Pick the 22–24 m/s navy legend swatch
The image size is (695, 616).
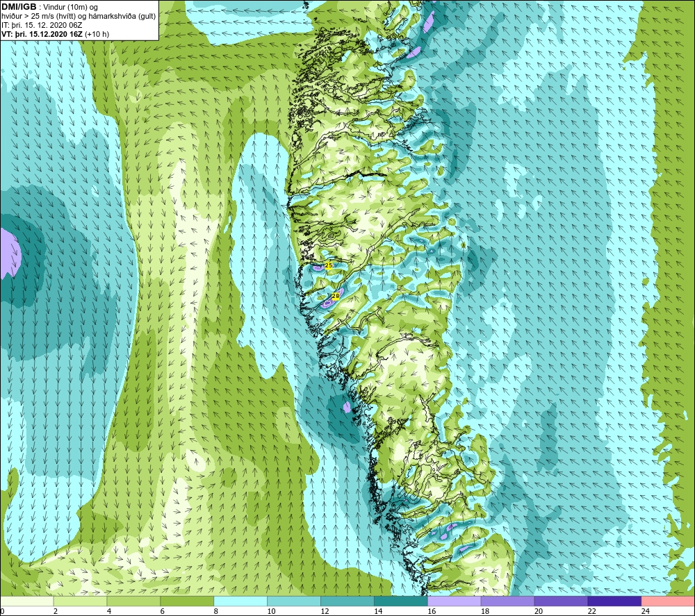(x=614, y=601)
